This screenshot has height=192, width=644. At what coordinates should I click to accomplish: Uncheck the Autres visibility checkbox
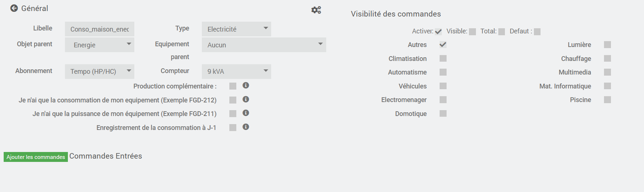click(443, 44)
